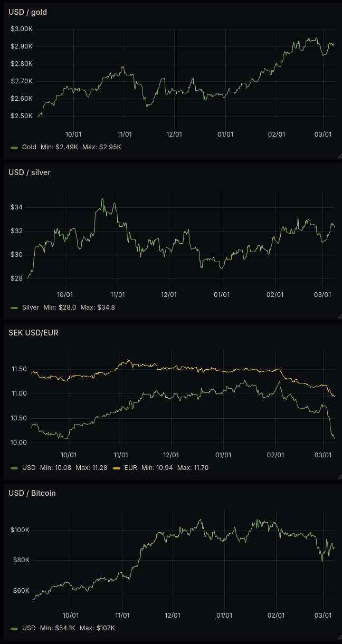Open the "SEK USD/EUR" panel title menu
Image resolution: width=342 pixels, height=644 pixels.
[x=32, y=332]
